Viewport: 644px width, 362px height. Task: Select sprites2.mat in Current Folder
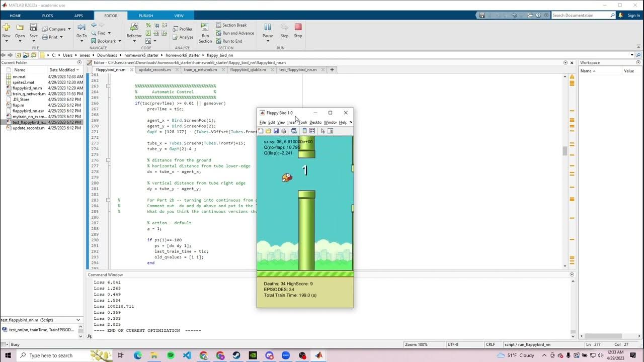point(23,82)
